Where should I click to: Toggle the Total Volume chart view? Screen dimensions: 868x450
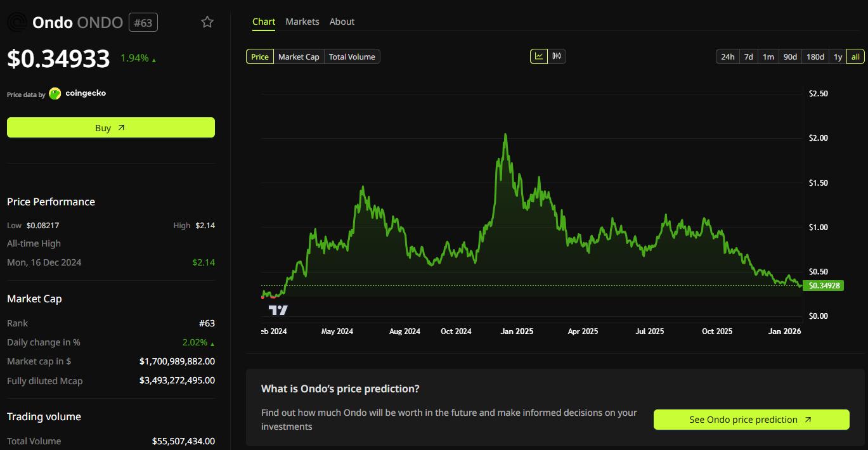click(x=352, y=56)
